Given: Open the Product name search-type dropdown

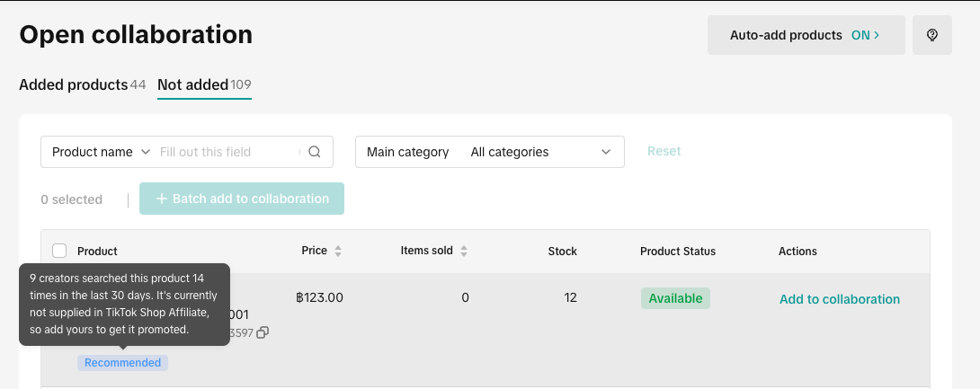Looking at the screenshot, I should click(101, 152).
